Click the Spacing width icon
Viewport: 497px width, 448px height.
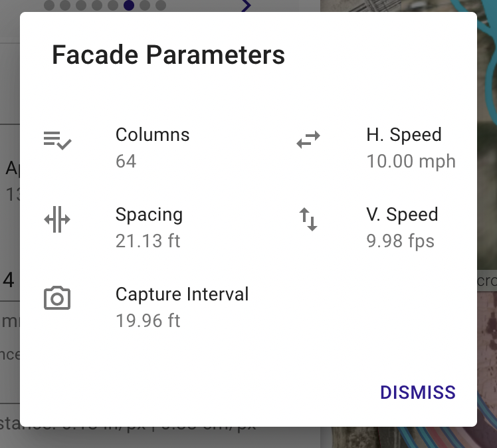click(57, 219)
